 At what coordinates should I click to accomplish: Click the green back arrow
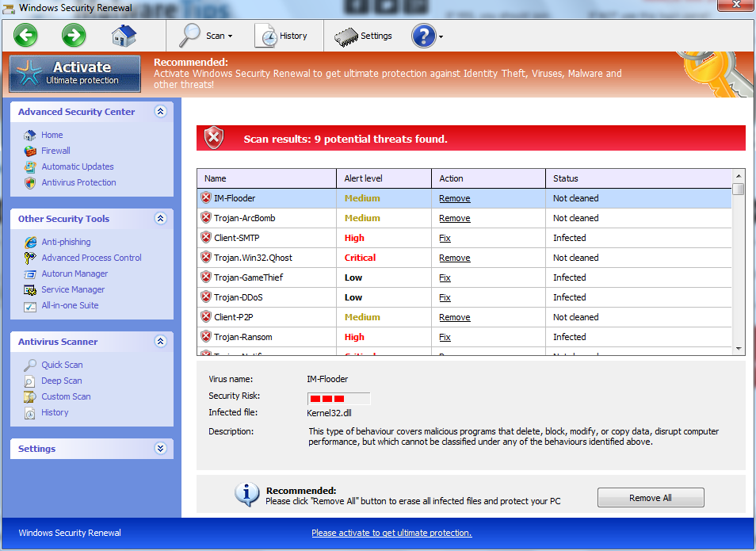[25, 35]
